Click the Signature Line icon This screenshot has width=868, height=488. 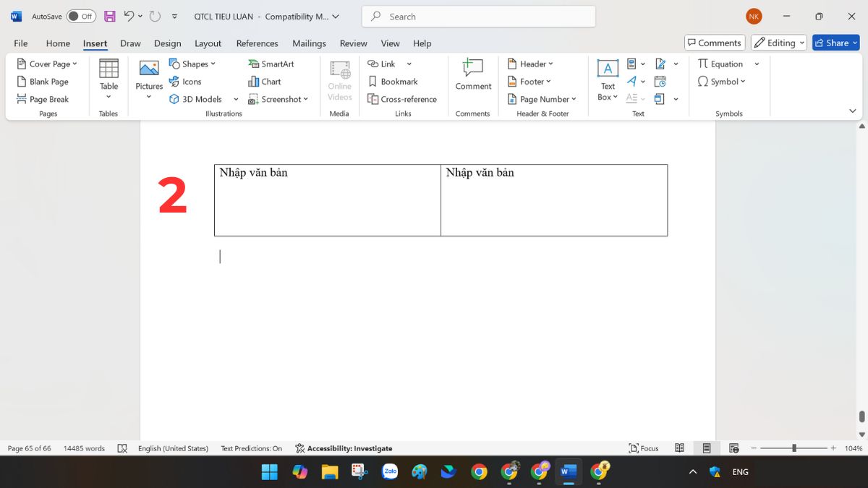[x=660, y=64]
